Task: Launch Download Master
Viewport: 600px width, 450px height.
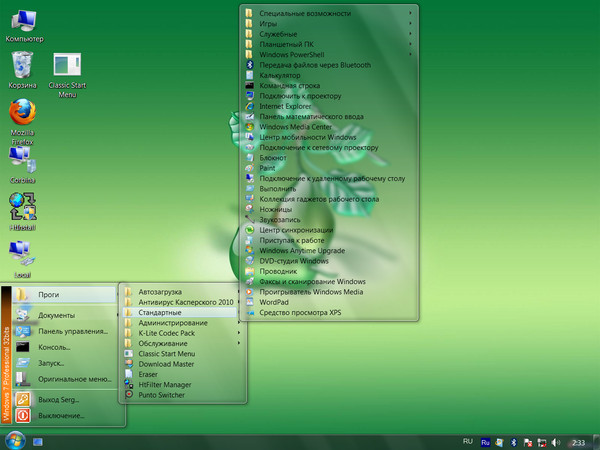Action: tap(182, 364)
